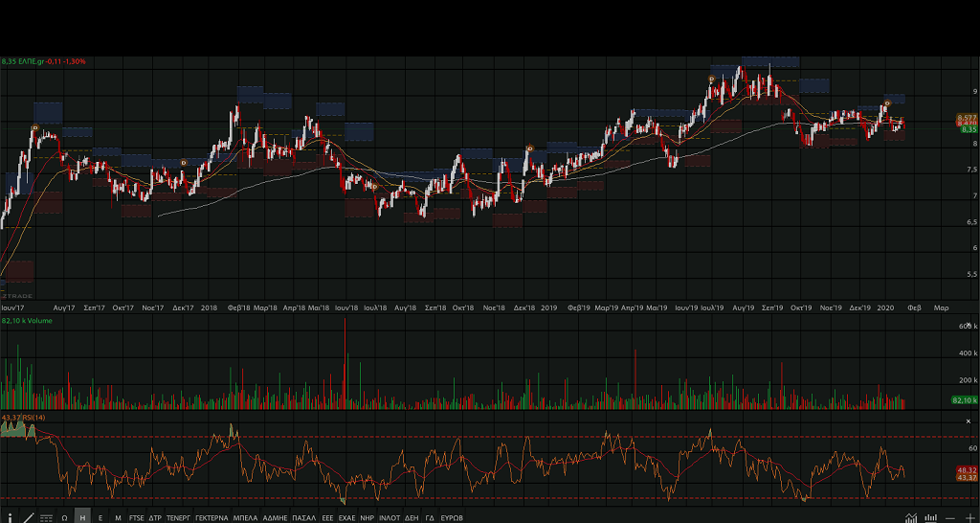Toggle the Ω timeframe button

pos(64,516)
